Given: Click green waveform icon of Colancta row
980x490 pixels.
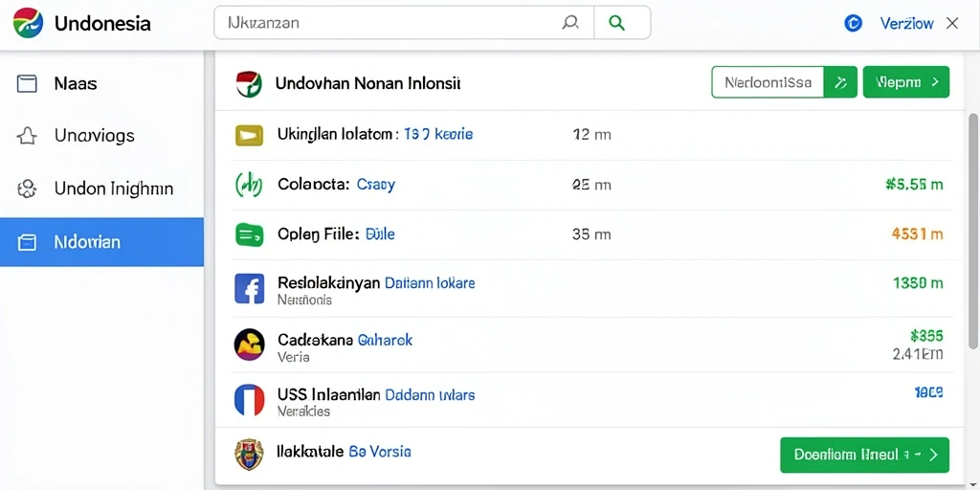Looking at the screenshot, I should coord(248,185).
